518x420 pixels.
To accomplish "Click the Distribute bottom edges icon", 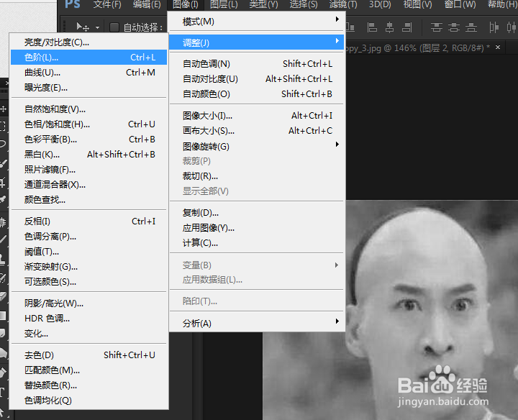I will coord(471,27).
